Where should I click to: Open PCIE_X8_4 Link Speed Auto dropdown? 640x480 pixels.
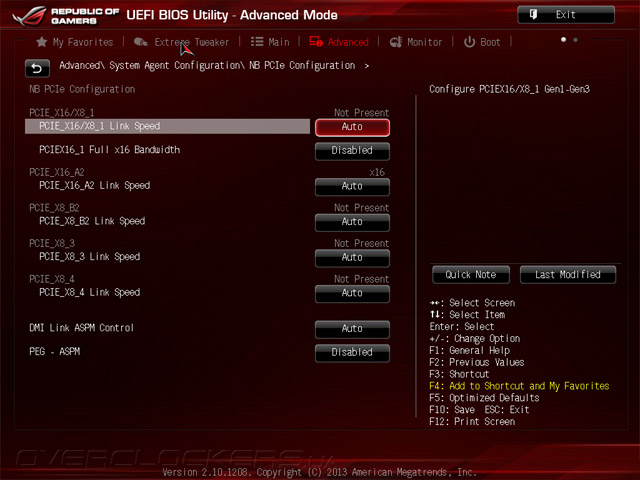pyautogui.click(x=352, y=293)
